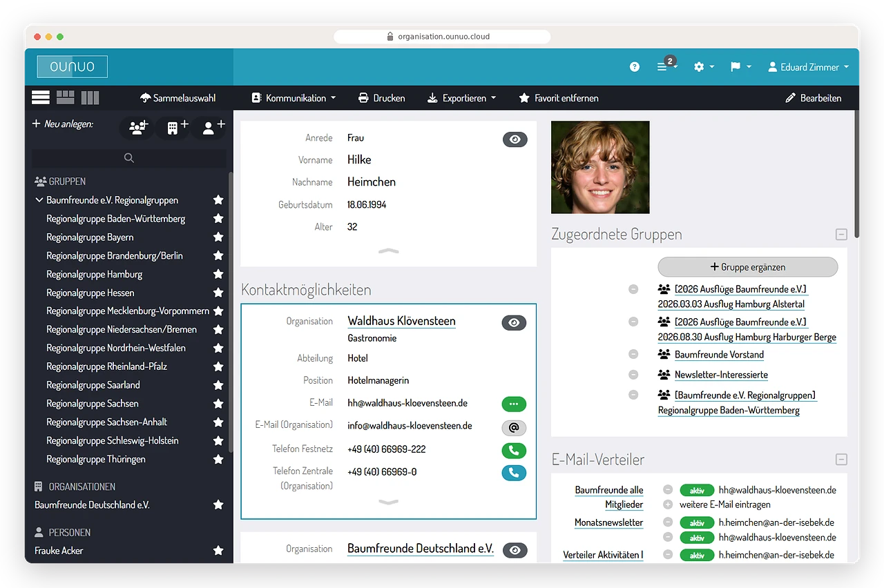Click @ button for info@ organisation email
The height and width of the screenshot is (588, 884).
coord(514,428)
